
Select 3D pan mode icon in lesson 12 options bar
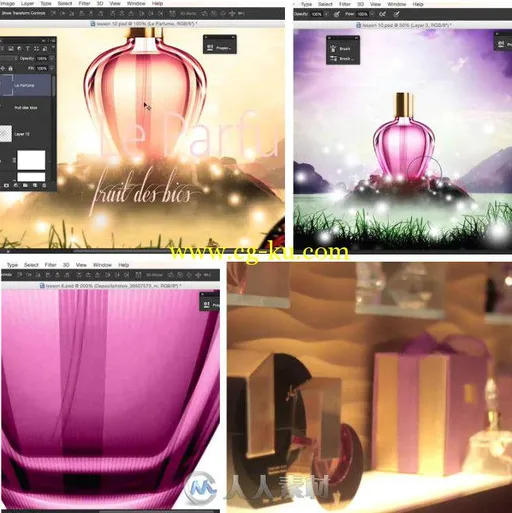(x=223, y=13)
